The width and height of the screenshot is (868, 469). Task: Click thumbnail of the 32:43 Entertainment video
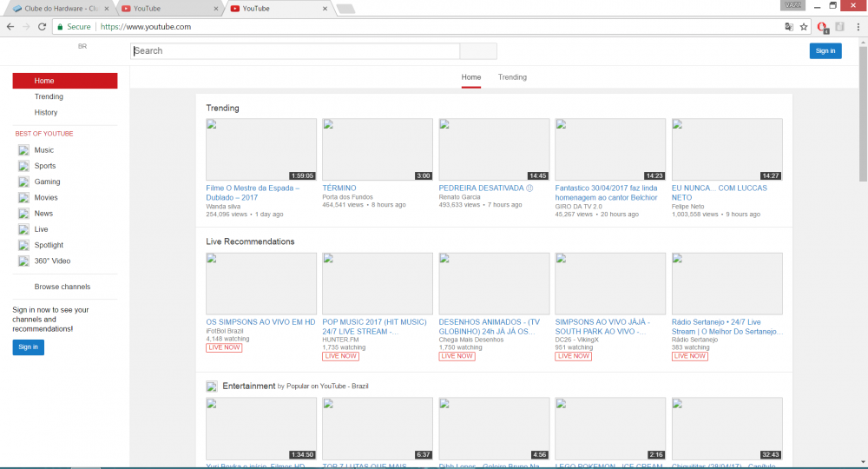727,428
